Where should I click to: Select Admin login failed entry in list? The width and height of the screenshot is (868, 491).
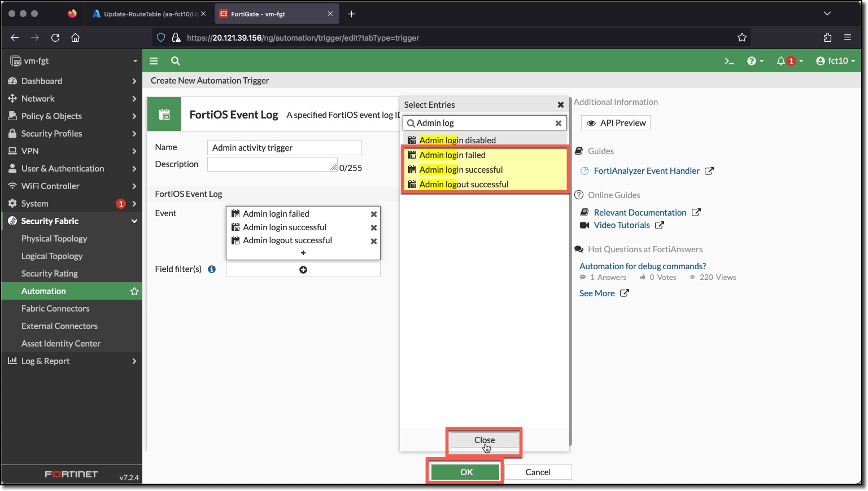tap(485, 155)
